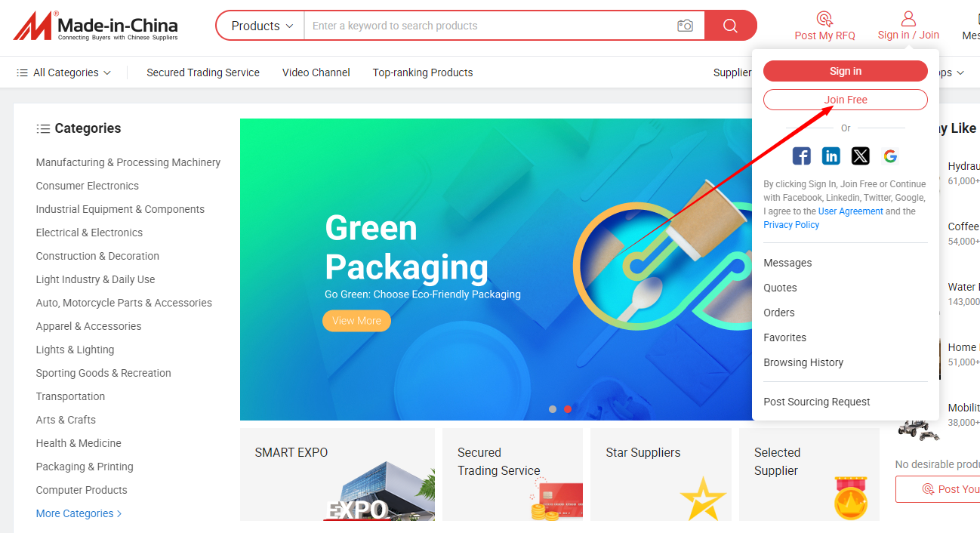This screenshot has width=980, height=533.
Task: Click the red Sign in button
Action: (x=846, y=71)
